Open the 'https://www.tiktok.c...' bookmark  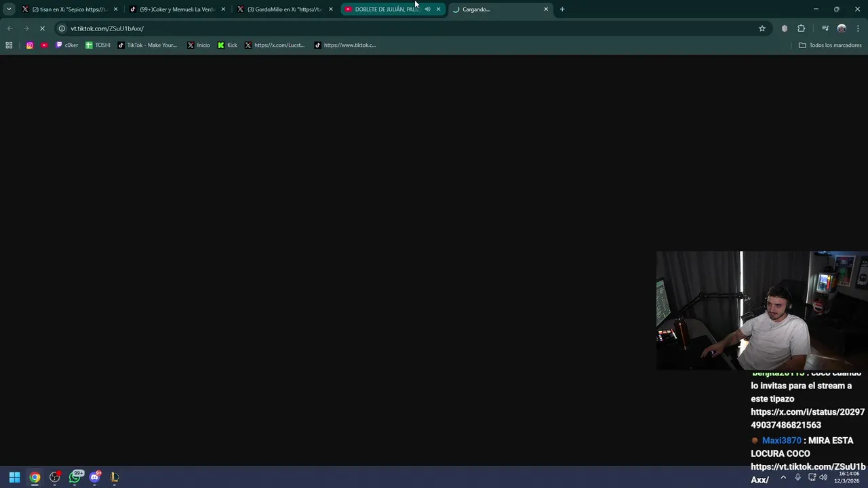[345, 45]
